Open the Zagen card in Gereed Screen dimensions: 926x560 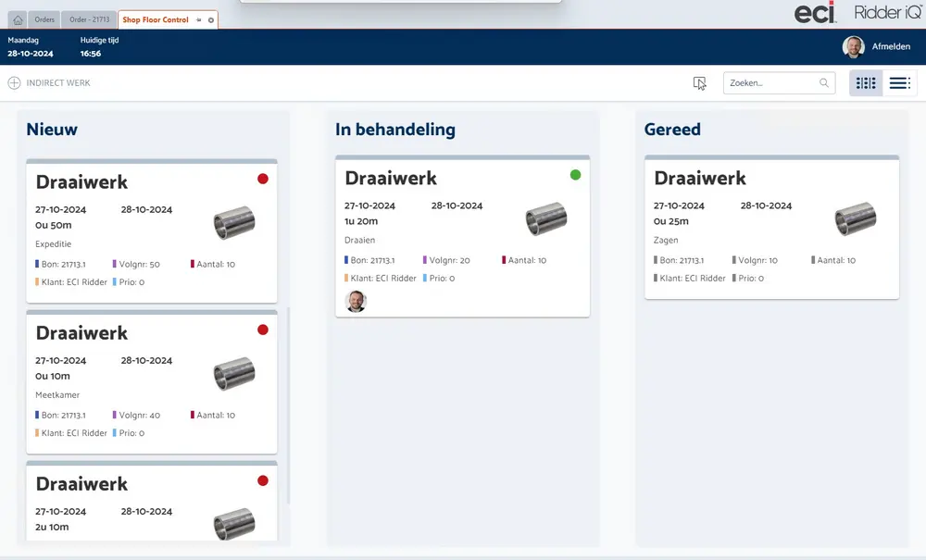771,228
